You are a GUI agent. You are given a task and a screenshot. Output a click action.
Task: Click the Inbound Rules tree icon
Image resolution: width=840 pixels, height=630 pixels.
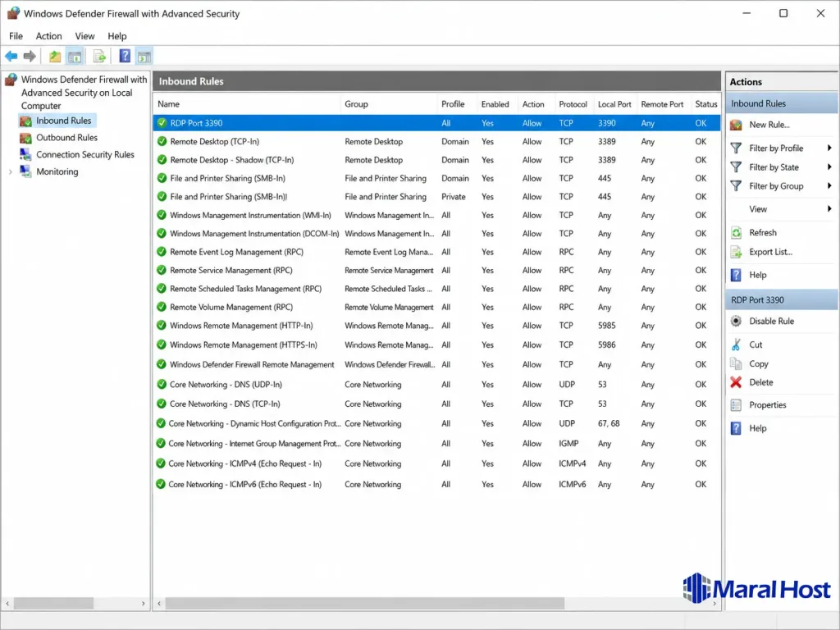pyautogui.click(x=25, y=121)
